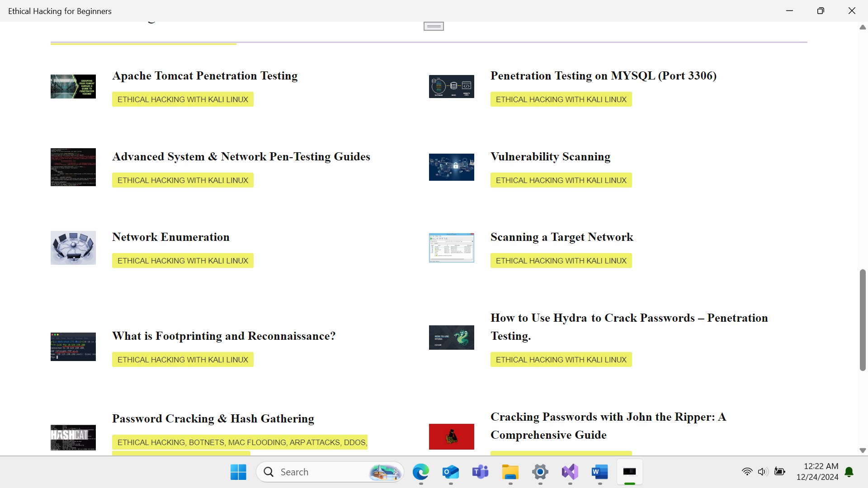Screen dimensions: 868x488
Task: Click the category tag under Footprinting and Reconnaissance
Action: point(183,360)
